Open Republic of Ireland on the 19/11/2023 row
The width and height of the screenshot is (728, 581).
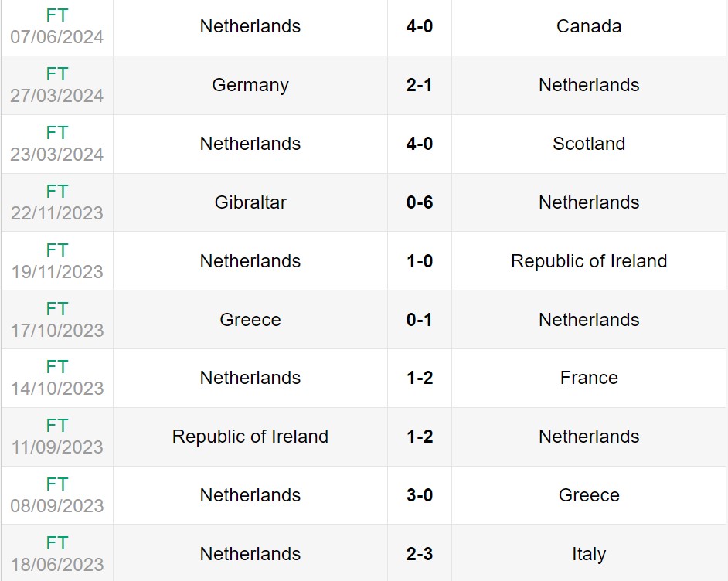pos(589,261)
